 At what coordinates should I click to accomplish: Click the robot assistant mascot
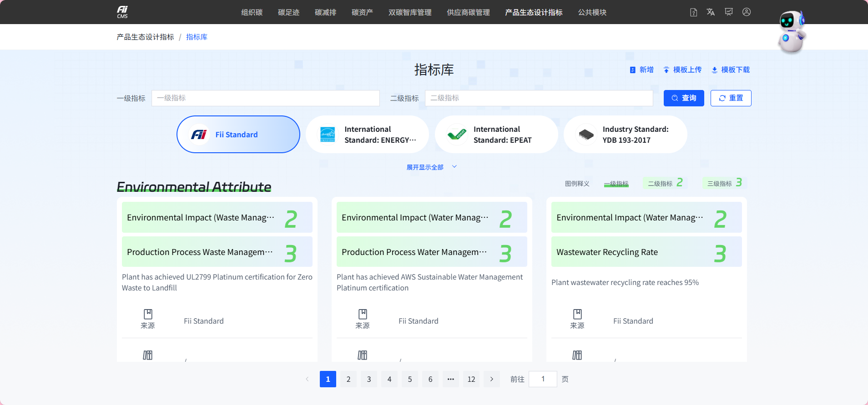click(x=792, y=32)
